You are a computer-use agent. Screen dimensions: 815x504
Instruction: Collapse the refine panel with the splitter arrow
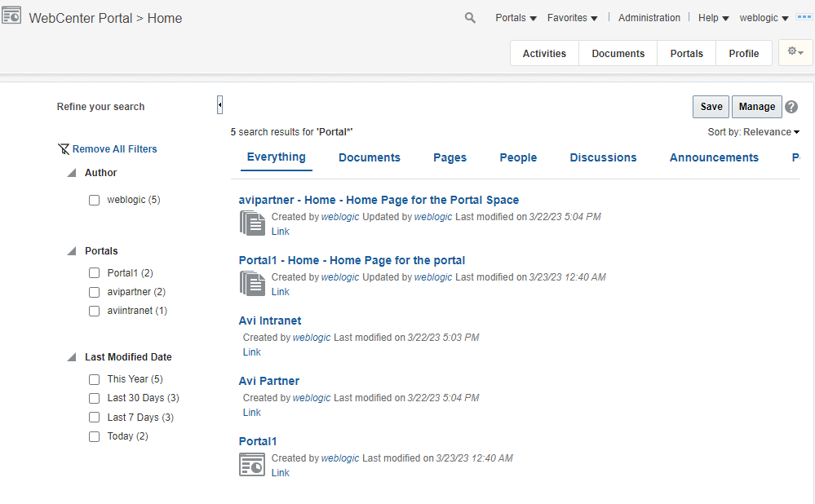click(x=220, y=105)
